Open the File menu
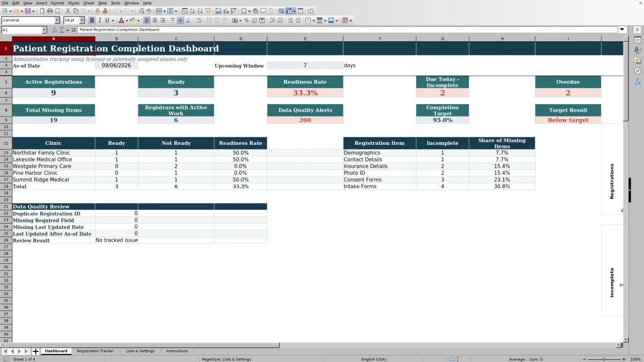Viewport: 644px width, 362px height. (x=5, y=3)
